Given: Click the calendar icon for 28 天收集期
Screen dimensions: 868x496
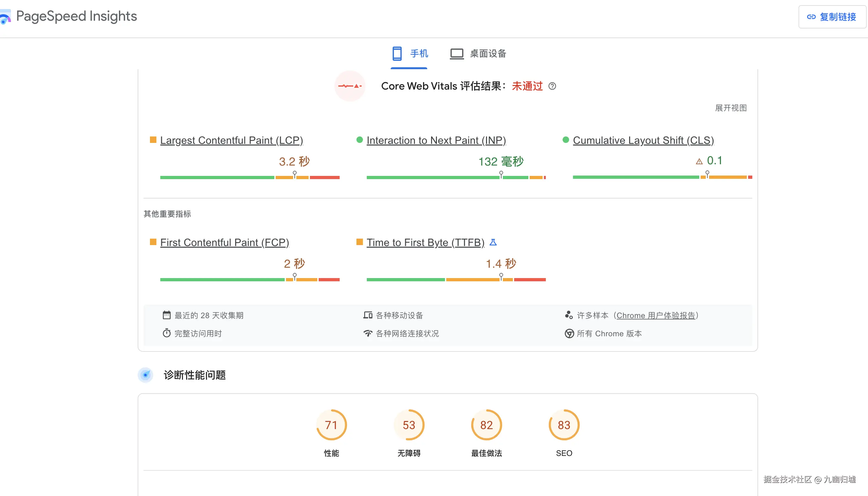Looking at the screenshot, I should [166, 315].
